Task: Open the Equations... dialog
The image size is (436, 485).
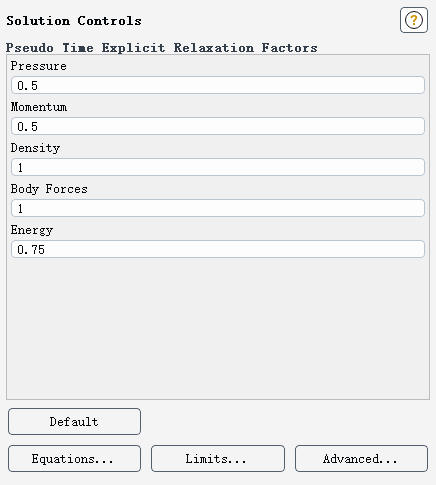Action: (74, 459)
